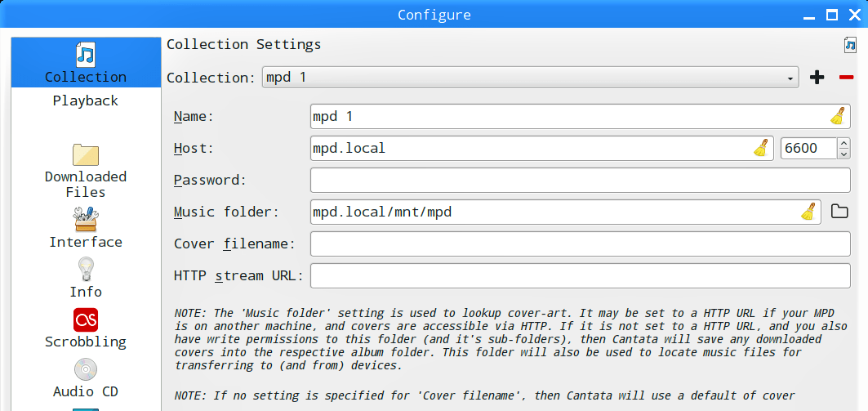Open the Downloaded Files folder icon

[86, 155]
